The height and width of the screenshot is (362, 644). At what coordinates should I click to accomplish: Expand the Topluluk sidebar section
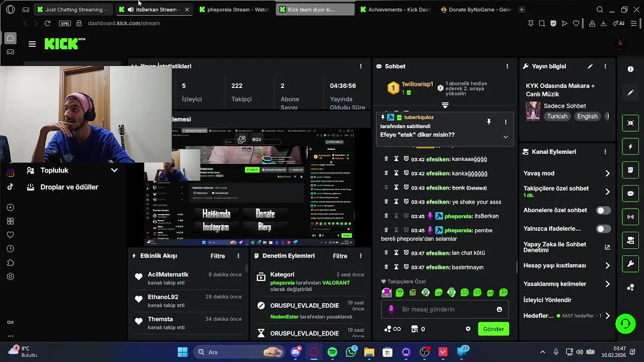tap(72, 170)
